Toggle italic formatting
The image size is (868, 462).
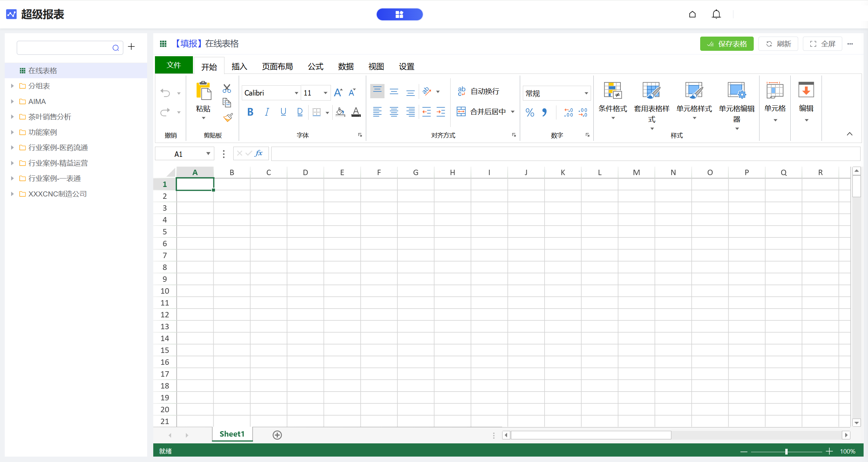point(267,112)
